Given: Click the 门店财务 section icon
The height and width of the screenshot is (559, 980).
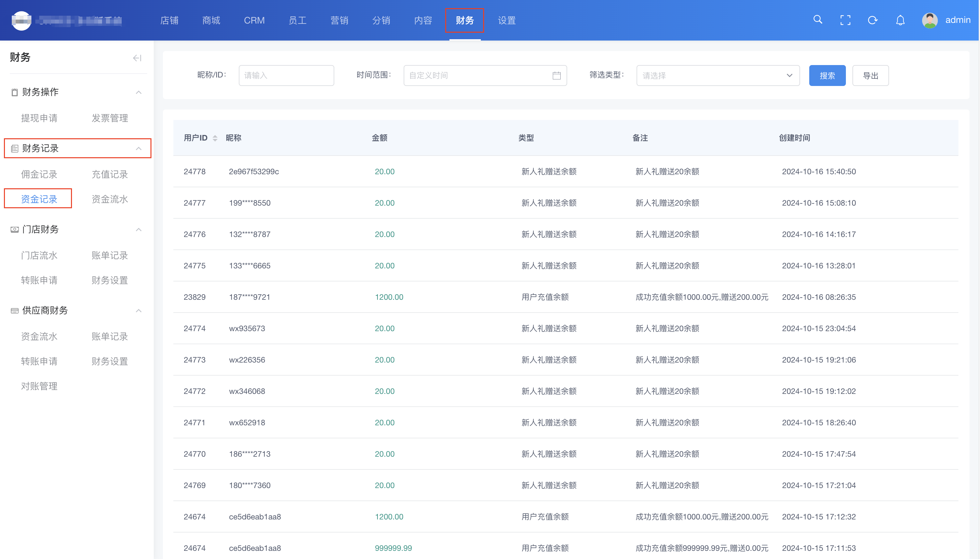Looking at the screenshot, I should pos(15,229).
